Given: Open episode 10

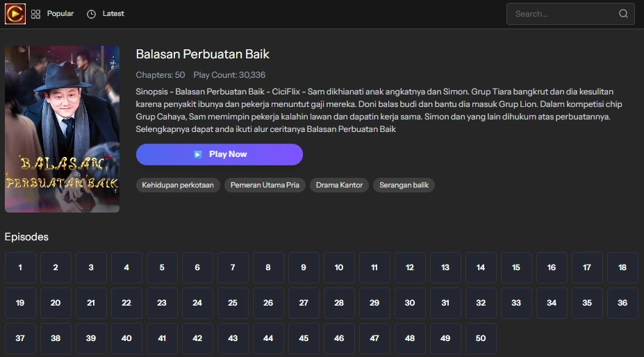Looking at the screenshot, I should (339, 267).
